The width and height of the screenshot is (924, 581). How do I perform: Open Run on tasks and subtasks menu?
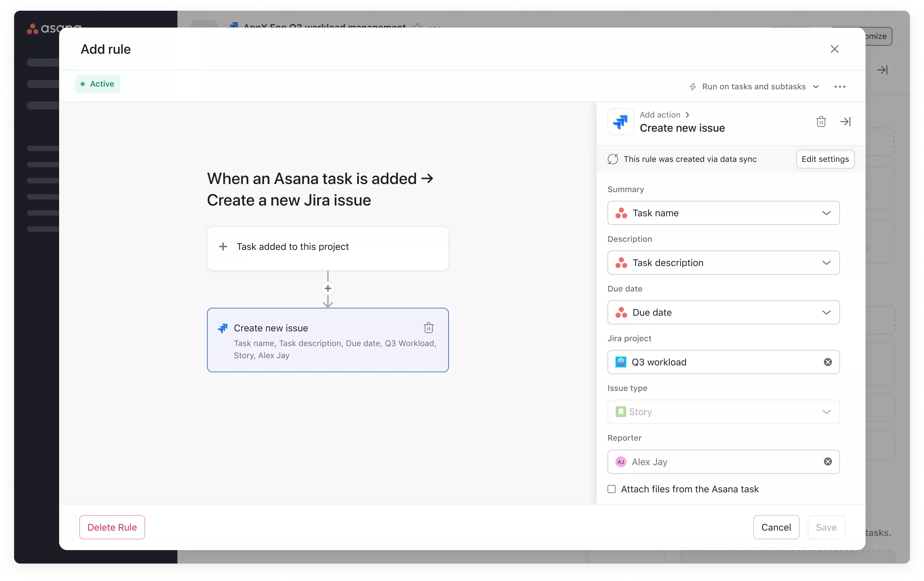[x=754, y=87]
